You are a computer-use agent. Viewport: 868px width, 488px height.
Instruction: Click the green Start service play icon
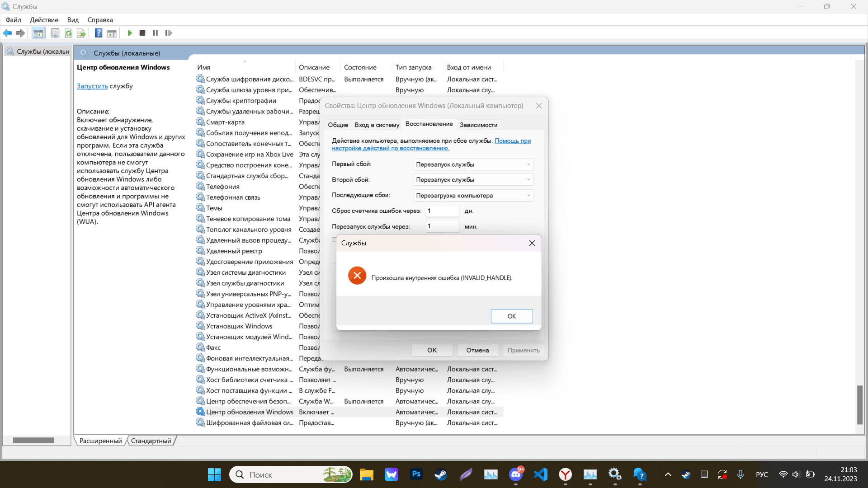pyautogui.click(x=130, y=33)
